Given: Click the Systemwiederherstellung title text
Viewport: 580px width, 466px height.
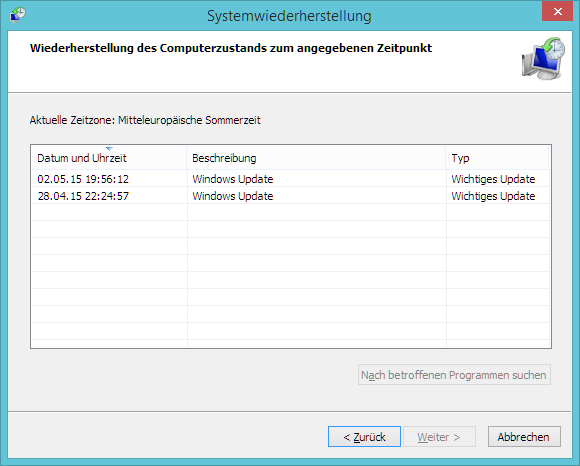Looking at the screenshot, I should pyautogui.click(x=289, y=16).
